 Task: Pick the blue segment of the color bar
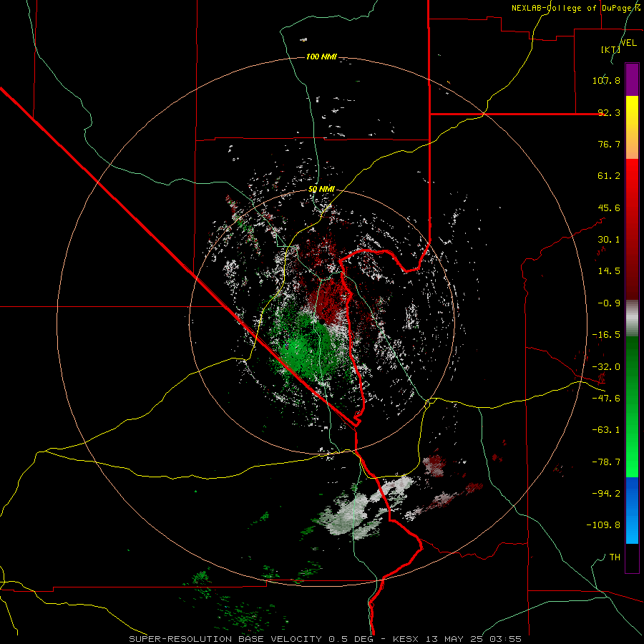632,510
